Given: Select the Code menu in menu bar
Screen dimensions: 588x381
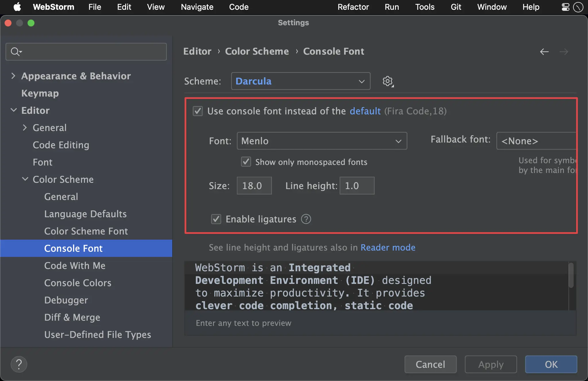Looking at the screenshot, I should click(x=239, y=6).
